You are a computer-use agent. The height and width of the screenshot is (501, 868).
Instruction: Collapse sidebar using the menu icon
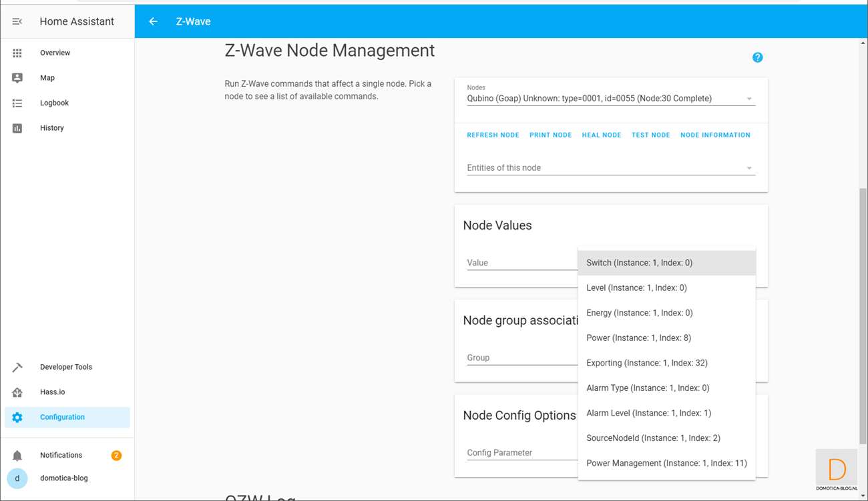[x=17, y=21]
